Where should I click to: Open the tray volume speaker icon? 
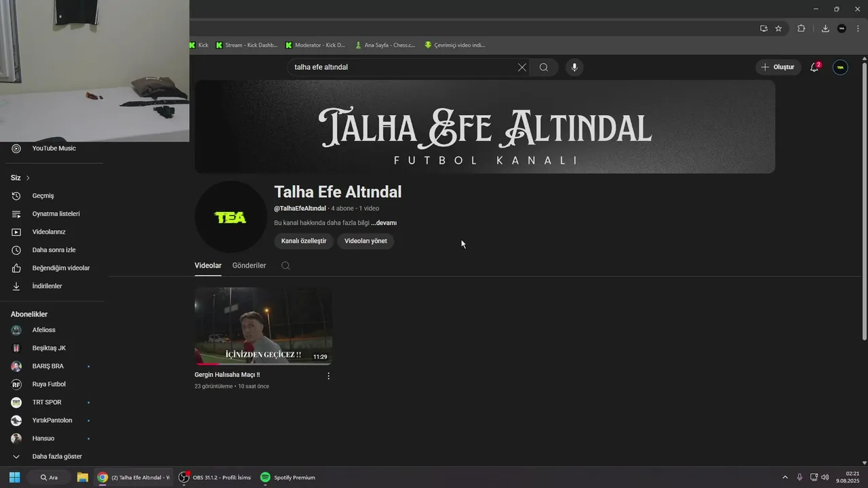[x=825, y=477]
